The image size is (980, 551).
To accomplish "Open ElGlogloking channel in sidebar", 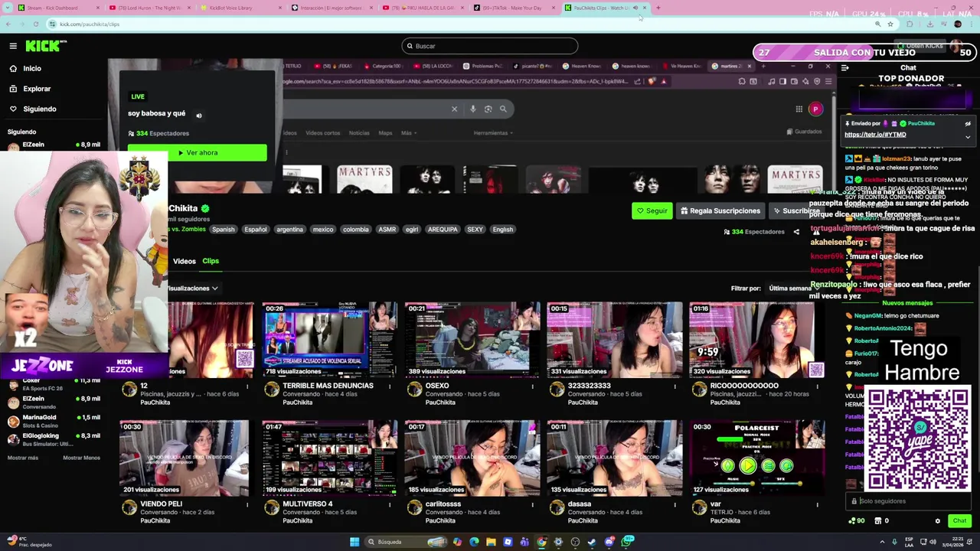I will (x=54, y=439).
